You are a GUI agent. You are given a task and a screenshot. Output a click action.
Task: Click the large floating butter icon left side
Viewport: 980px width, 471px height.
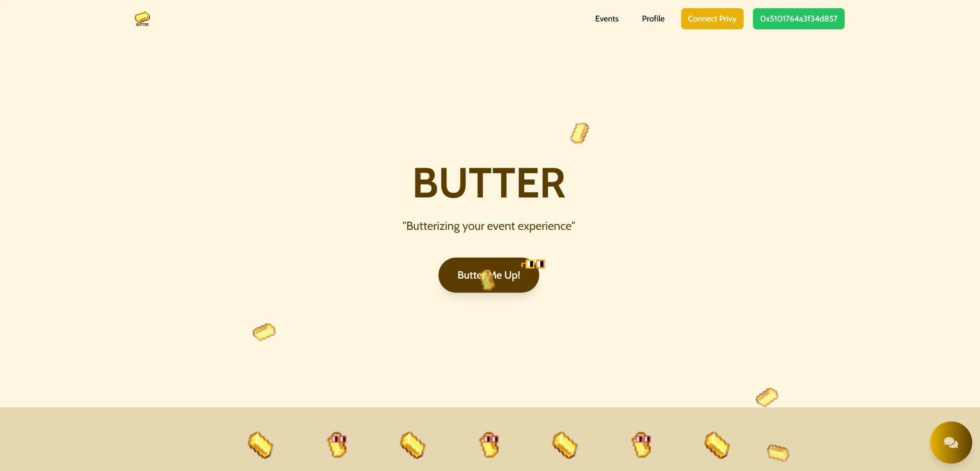(x=263, y=331)
